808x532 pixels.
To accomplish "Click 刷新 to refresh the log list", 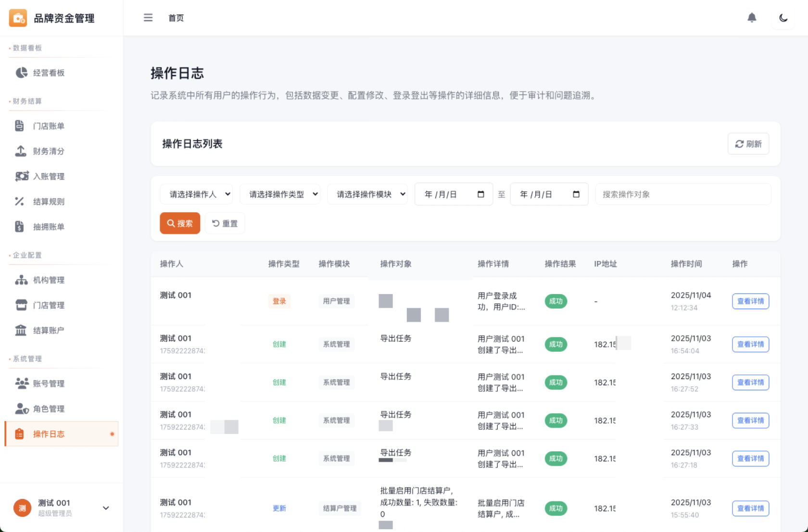I will (x=748, y=144).
